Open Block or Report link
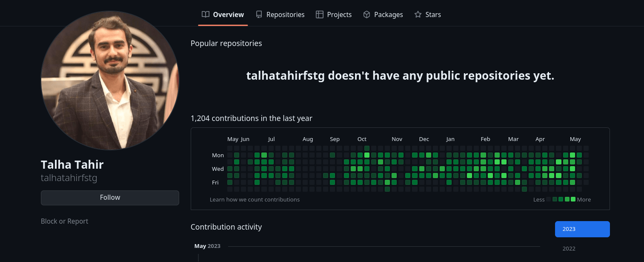Screen dimensions: 644x262 [x=64, y=221]
